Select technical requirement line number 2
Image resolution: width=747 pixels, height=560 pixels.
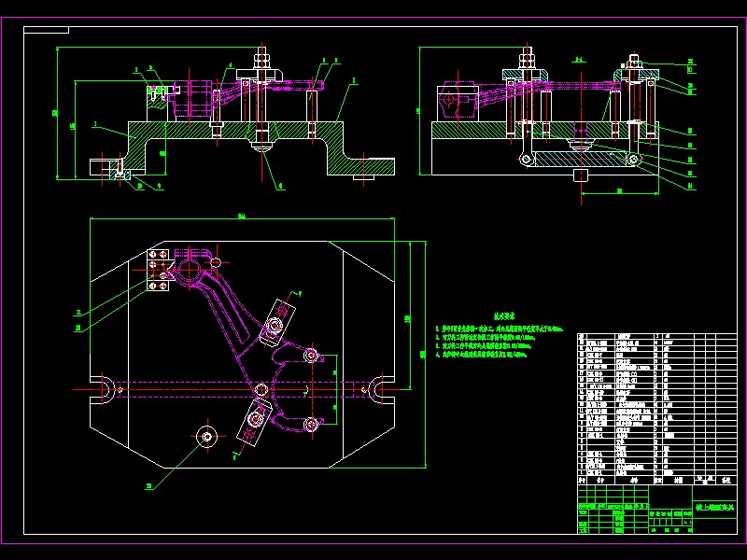(486, 337)
